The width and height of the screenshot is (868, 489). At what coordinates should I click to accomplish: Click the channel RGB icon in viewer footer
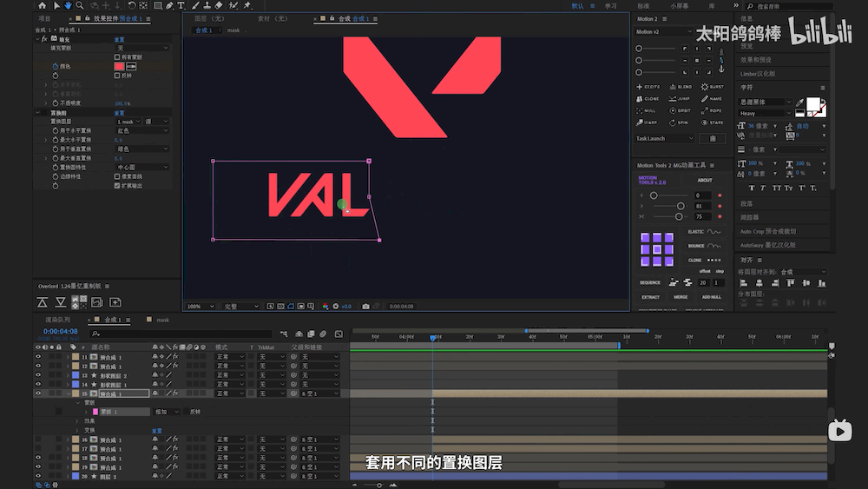[x=325, y=307]
